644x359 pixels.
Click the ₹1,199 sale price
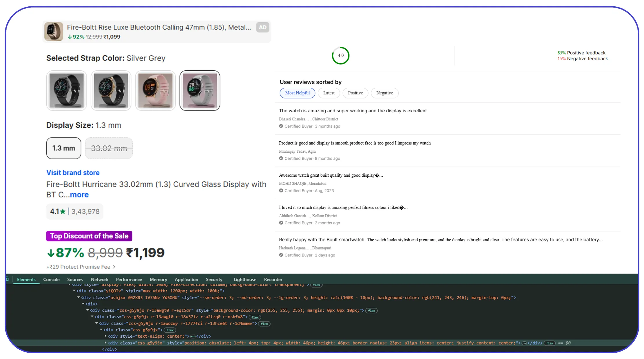(x=145, y=253)
